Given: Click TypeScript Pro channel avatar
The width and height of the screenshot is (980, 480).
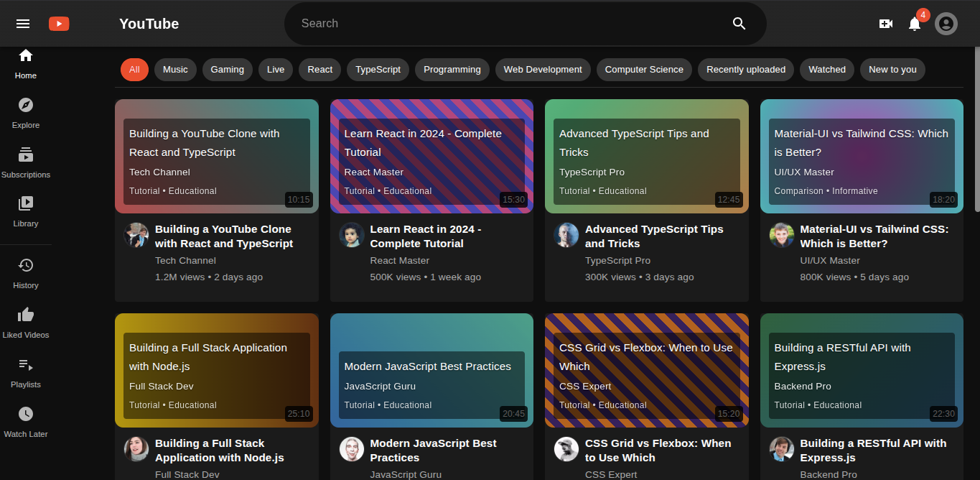Looking at the screenshot, I should click(x=566, y=235).
